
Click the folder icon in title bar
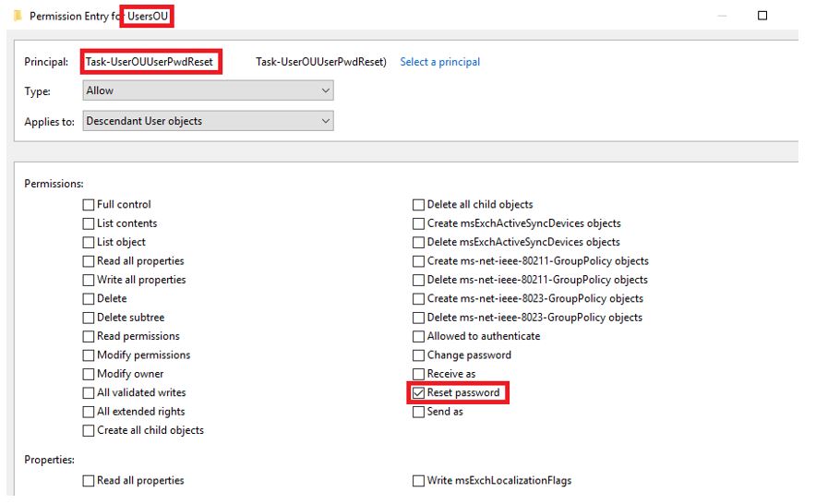click(18, 16)
